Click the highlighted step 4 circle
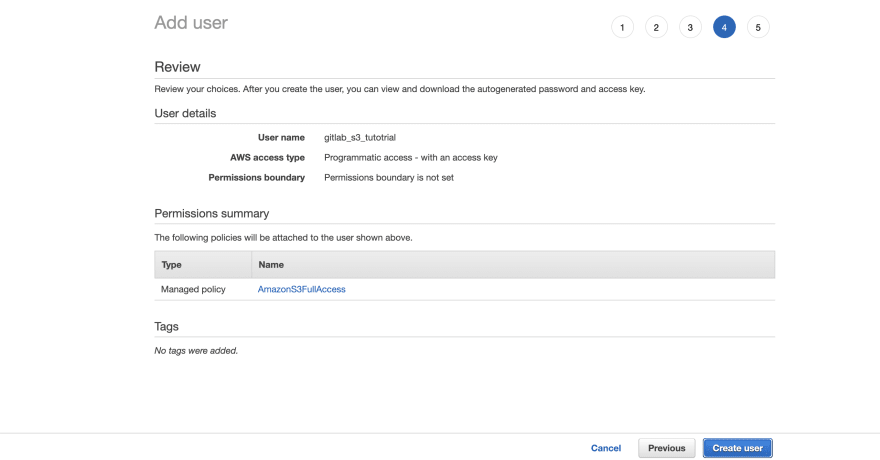 pyautogui.click(x=724, y=27)
